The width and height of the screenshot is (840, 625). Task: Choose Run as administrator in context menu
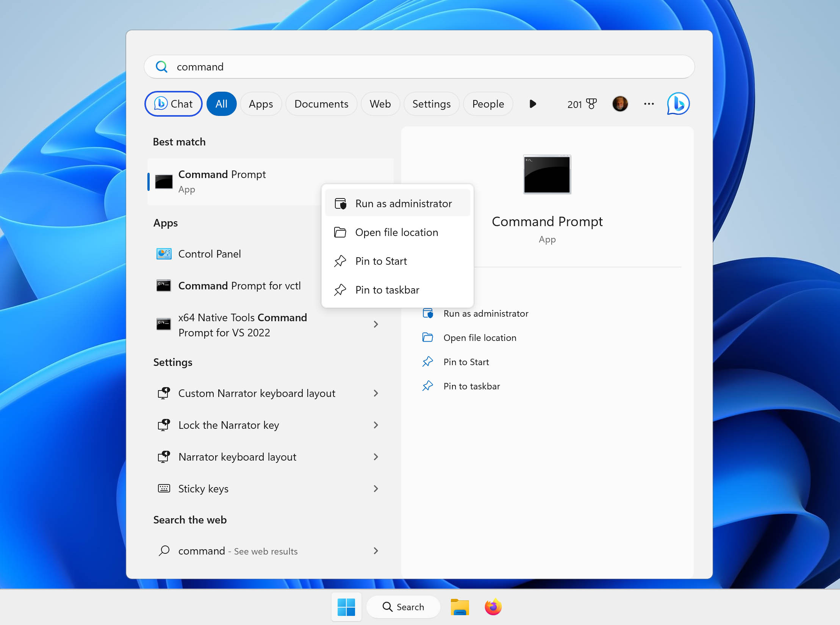pyautogui.click(x=397, y=203)
